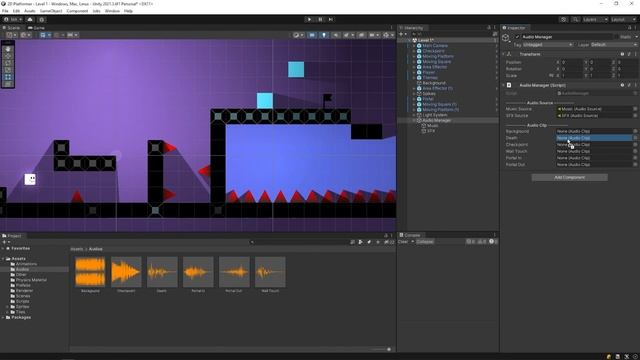
Task: Open the Component menu
Action: pyautogui.click(x=77, y=11)
